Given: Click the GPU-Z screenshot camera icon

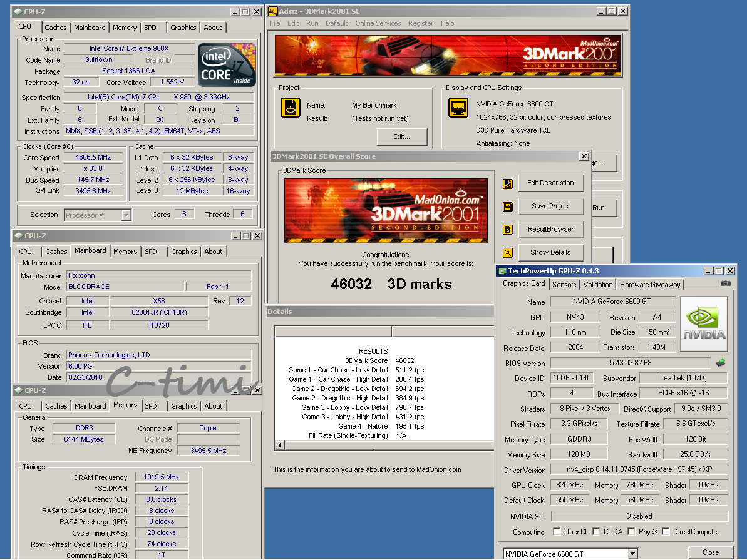Looking at the screenshot, I should 725,283.
